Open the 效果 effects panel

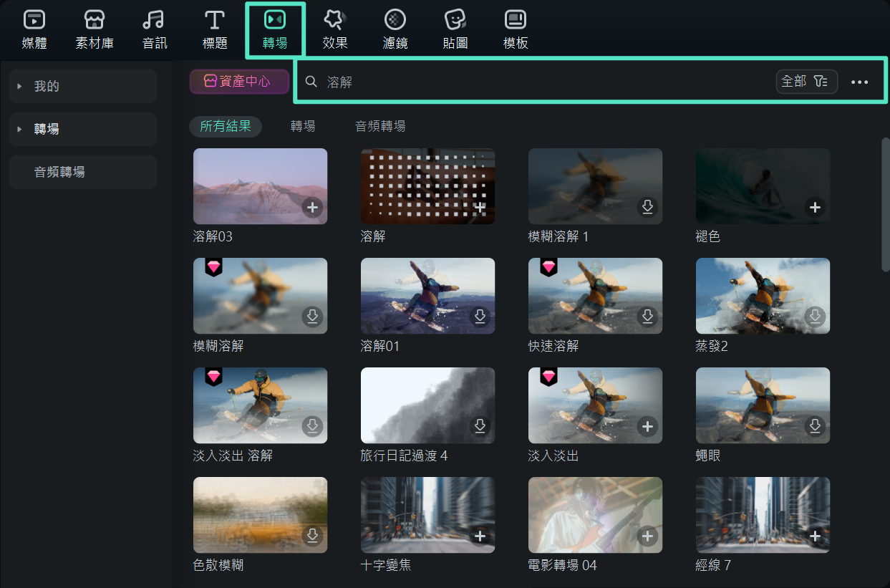pyautogui.click(x=334, y=29)
